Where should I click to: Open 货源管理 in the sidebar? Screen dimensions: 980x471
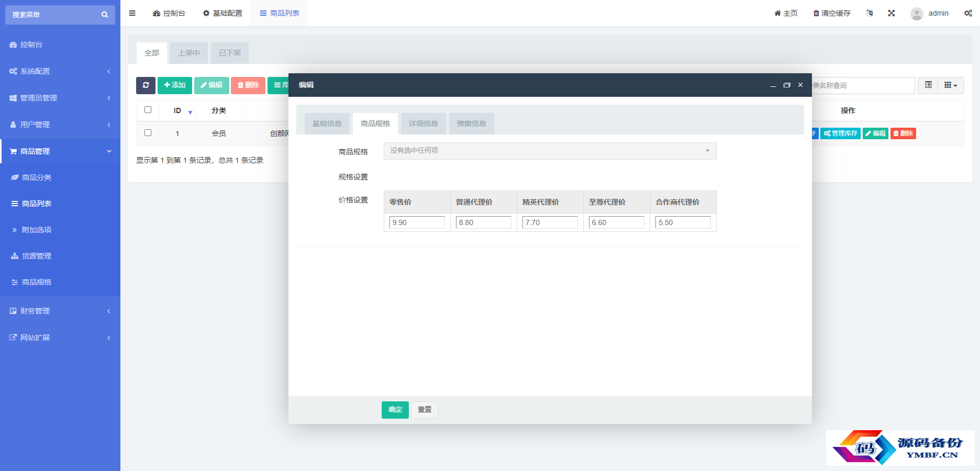60,256
